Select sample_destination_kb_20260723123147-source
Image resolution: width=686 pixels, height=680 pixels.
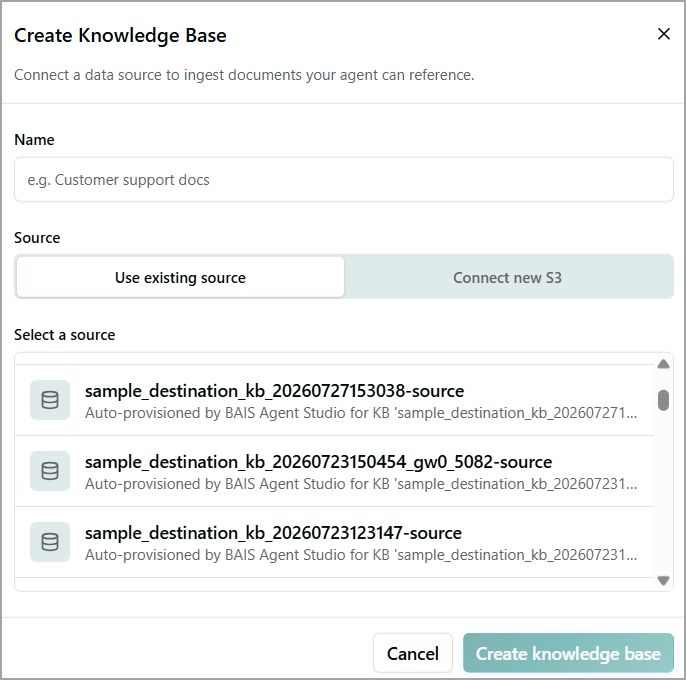(334, 542)
